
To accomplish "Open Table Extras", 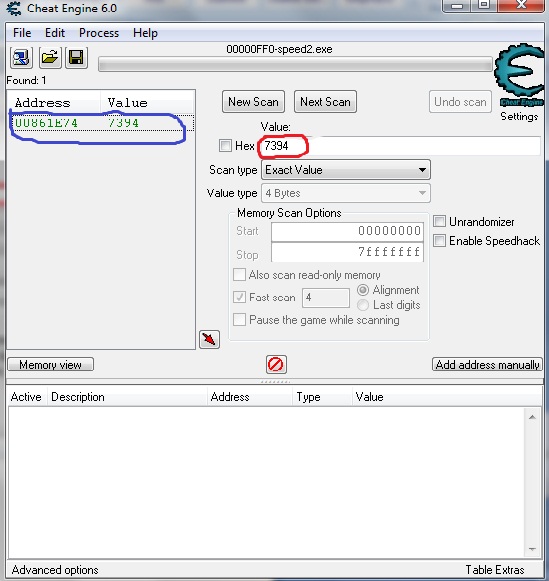I will (x=495, y=570).
